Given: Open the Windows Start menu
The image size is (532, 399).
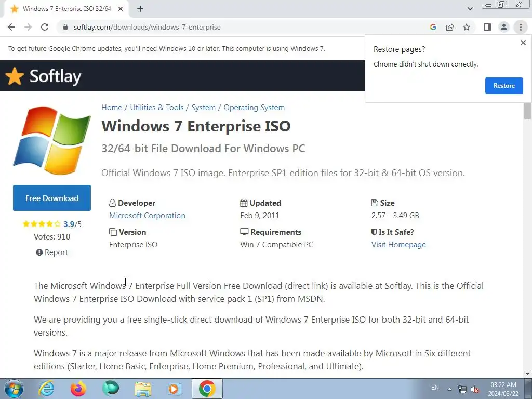Looking at the screenshot, I should [14, 389].
